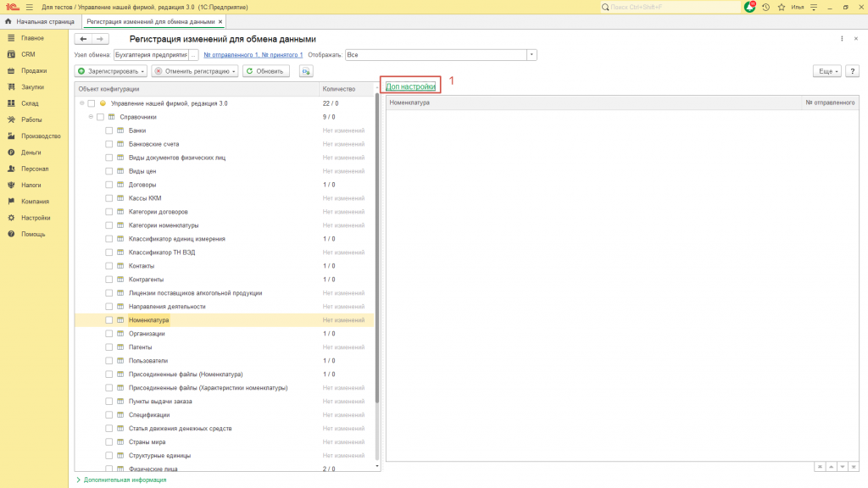Viewport: 868px width, 488px height.
Task: Click the Компания flag icon
Action: coord(11,202)
